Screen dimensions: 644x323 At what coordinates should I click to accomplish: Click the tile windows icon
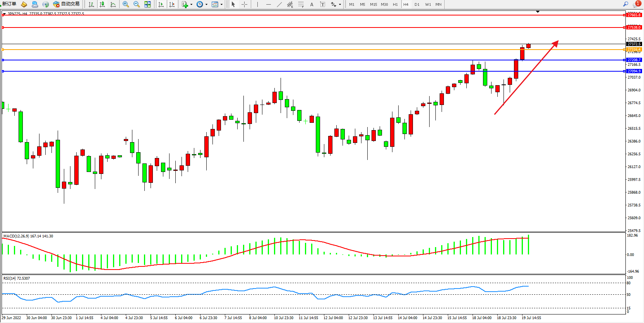point(147,5)
